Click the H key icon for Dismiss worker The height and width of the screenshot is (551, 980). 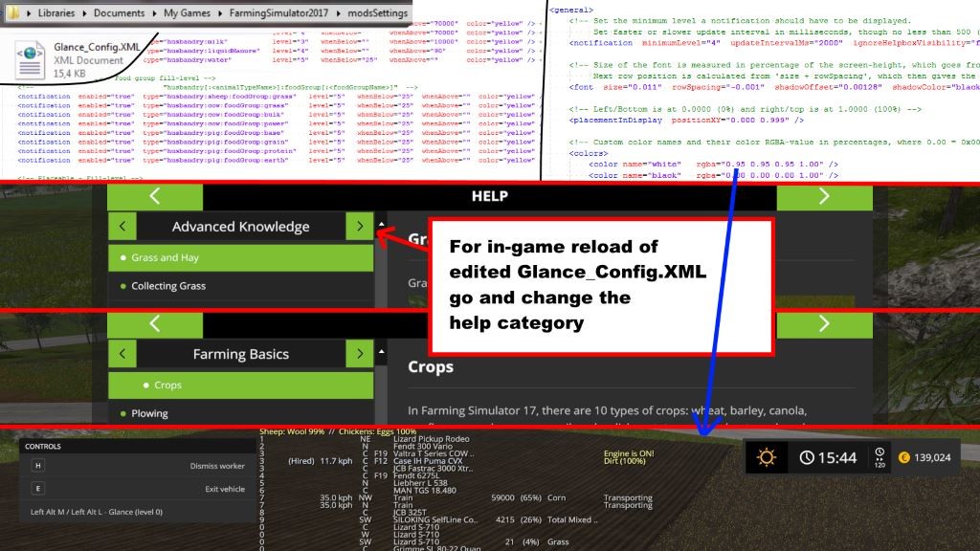[x=37, y=466]
